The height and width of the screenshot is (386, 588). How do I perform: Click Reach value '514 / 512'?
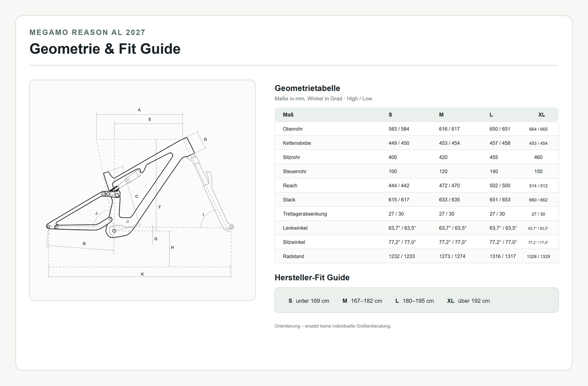point(539,186)
